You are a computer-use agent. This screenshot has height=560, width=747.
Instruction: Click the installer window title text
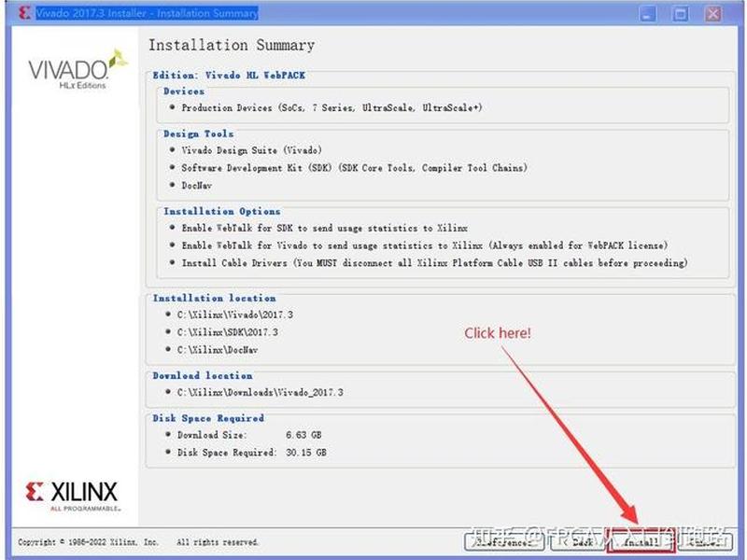point(148,13)
